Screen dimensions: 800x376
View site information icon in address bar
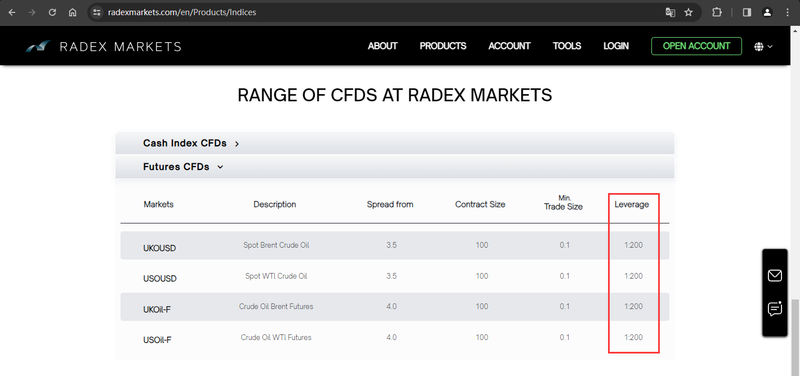pos(97,13)
